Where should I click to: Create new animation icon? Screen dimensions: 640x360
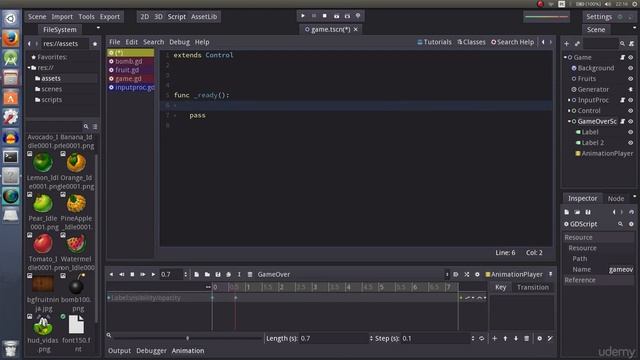point(197,274)
